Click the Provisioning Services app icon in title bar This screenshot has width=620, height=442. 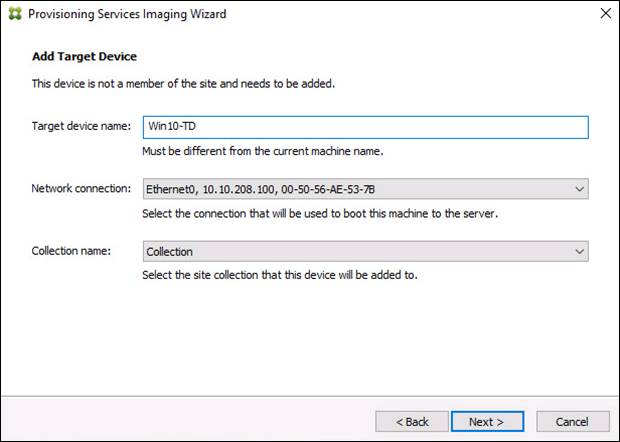pyautogui.click(x=13, y=14)
